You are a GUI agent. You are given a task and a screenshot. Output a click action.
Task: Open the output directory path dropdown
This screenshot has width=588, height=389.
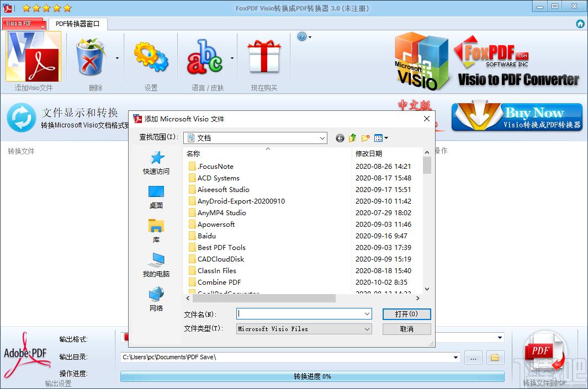455,358
